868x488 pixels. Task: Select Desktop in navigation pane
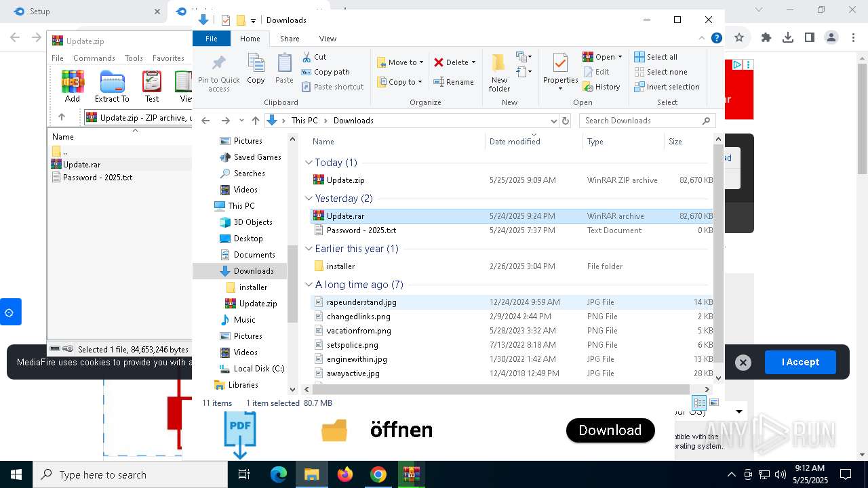coord(248,239)
